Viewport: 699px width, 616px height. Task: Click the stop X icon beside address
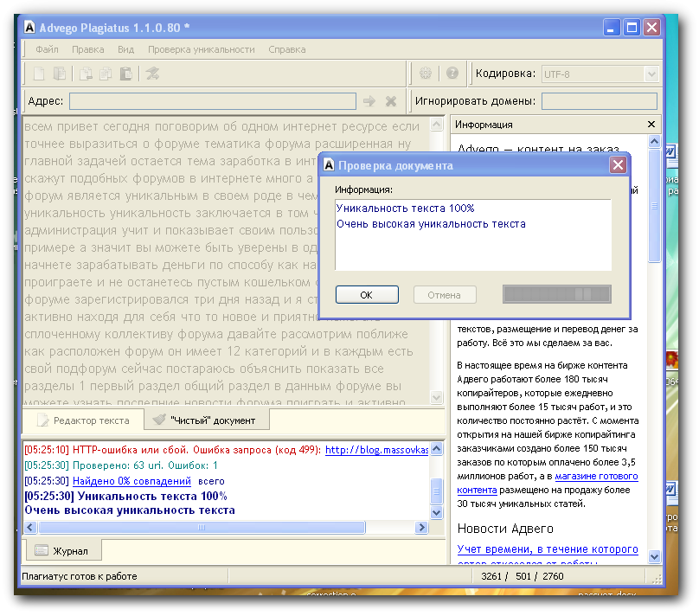coord(391,101)
